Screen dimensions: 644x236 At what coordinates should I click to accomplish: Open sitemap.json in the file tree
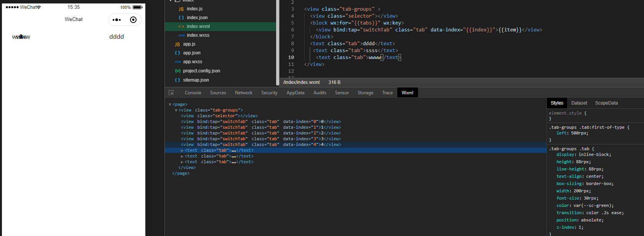click(x=196, y=80)
